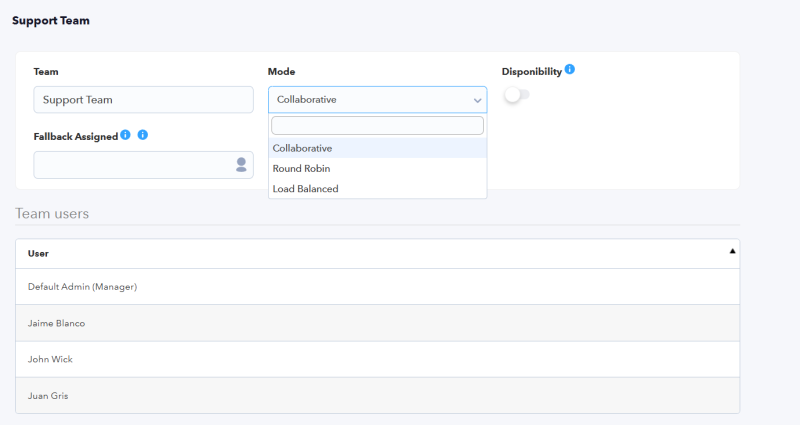The image size is (800, 425).
Task: Click the Team name field "Support Team"
Action: tap(143, 99)
